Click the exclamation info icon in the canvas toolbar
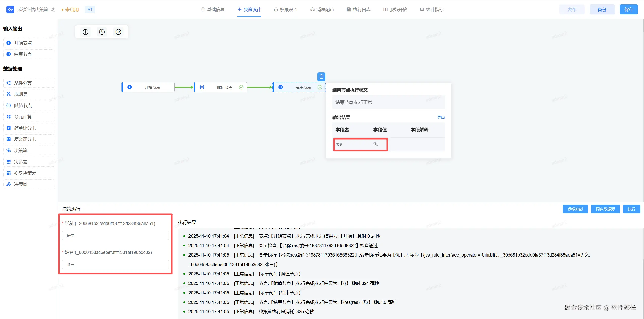 pyautogui.click(x=85, y=32)
